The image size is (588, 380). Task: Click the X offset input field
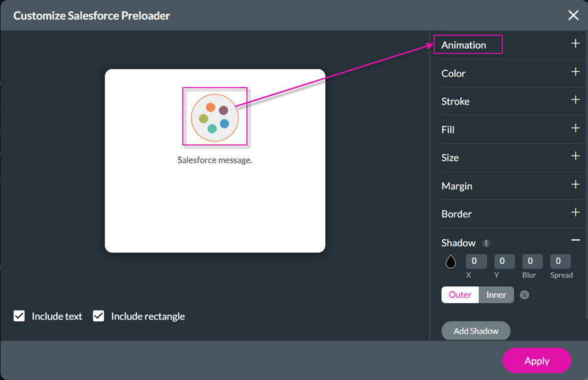point(475,261)
